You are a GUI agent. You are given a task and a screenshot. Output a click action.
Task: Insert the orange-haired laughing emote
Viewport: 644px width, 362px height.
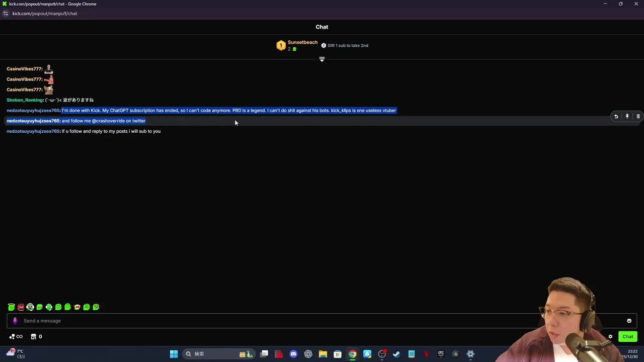(77, 307)
